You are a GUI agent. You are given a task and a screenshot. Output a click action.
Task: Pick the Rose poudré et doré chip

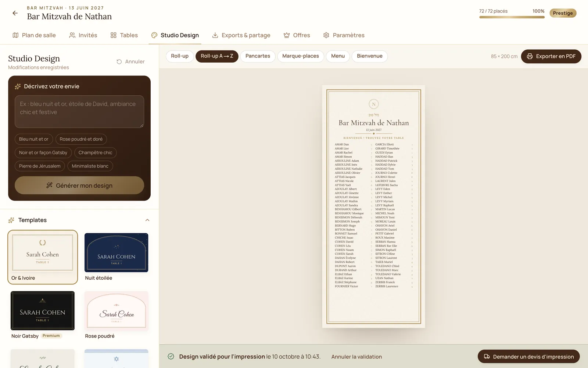[81, 139]
